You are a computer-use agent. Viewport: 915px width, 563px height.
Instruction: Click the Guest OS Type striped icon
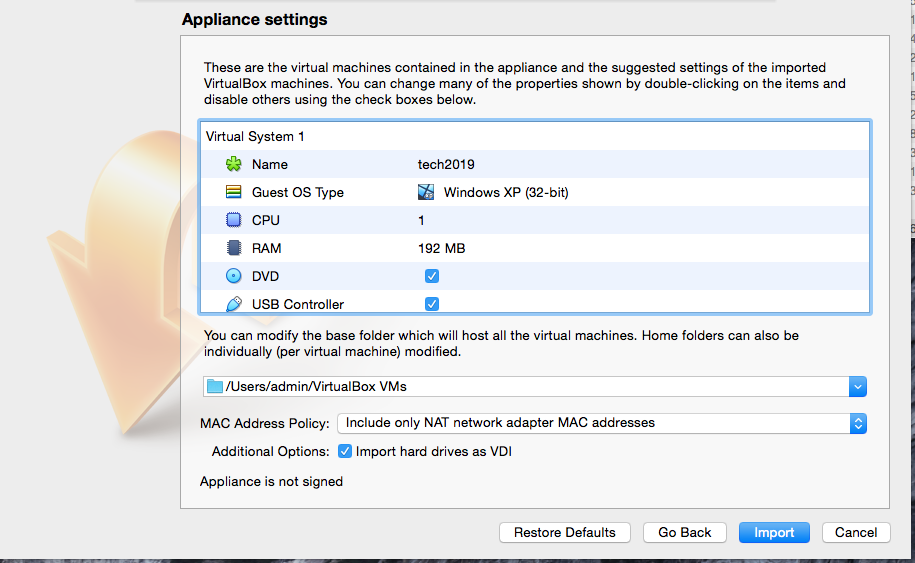(233, 192)
